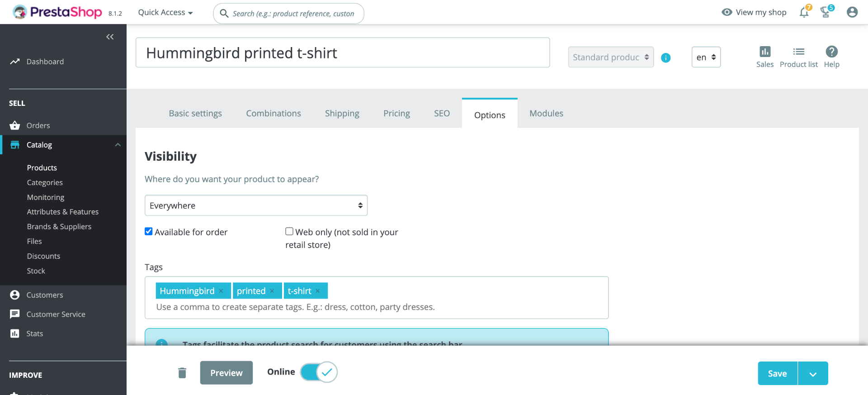Remove the Hummingbird tag
The image size is (868, 395).
[x=221, y=291]
